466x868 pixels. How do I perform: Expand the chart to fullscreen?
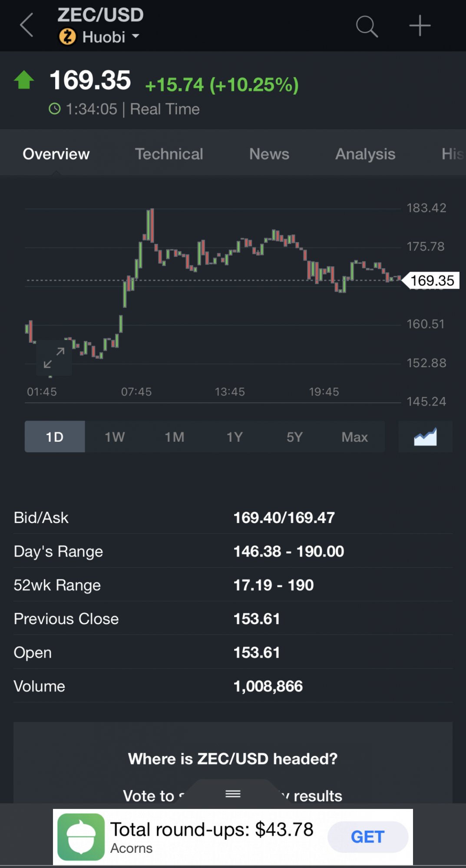54,358
